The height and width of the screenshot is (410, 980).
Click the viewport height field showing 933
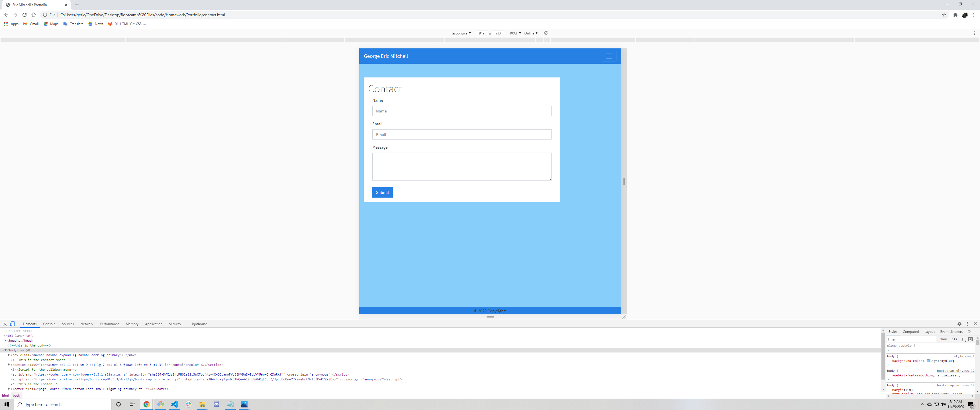click(x=498, y=33)
